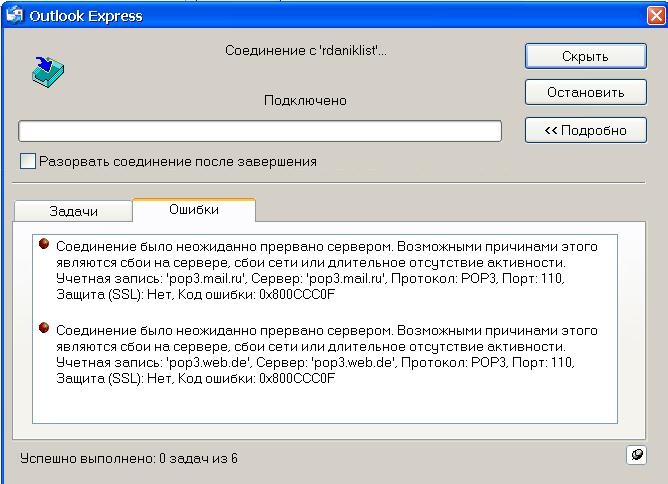Image resolution: width=668 pixels, height=484 pixels.
Task: Click the pushpin icon at bottom right
Action: tap(636, 455)
